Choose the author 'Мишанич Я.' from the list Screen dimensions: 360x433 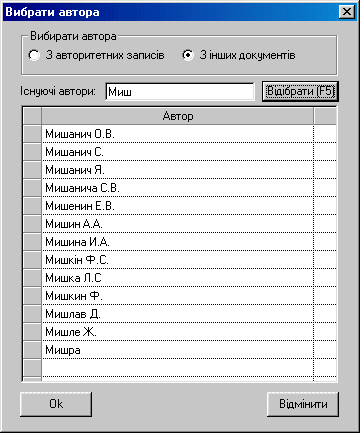click(178, 170)
